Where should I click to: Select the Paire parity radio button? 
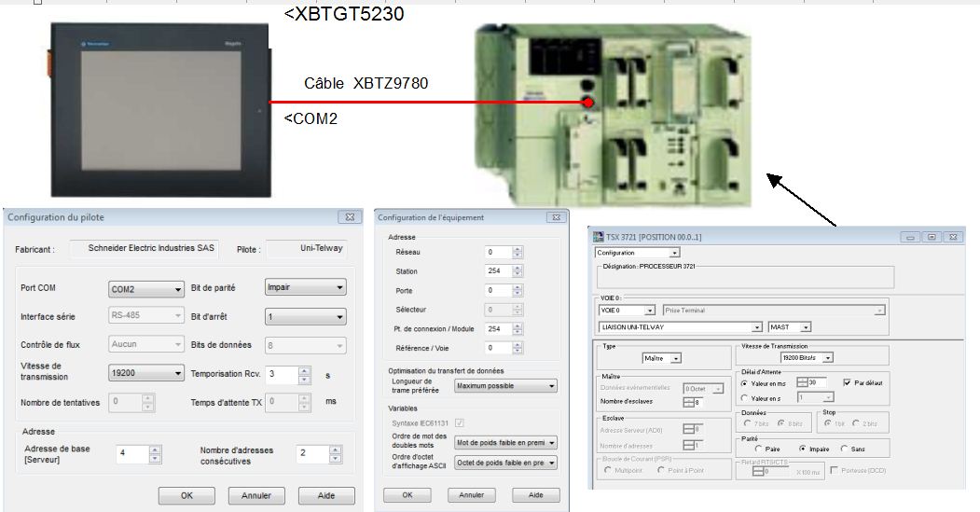(746, 449)
